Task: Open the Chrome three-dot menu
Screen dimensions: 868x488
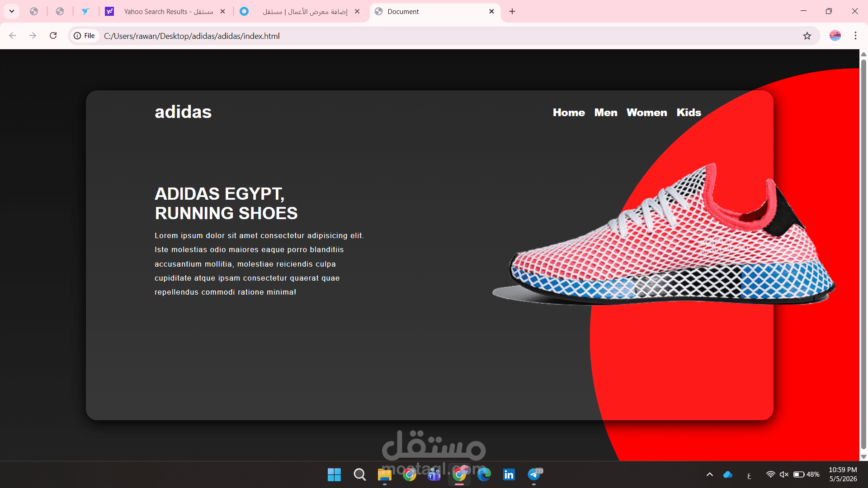Action: [855, 36]
